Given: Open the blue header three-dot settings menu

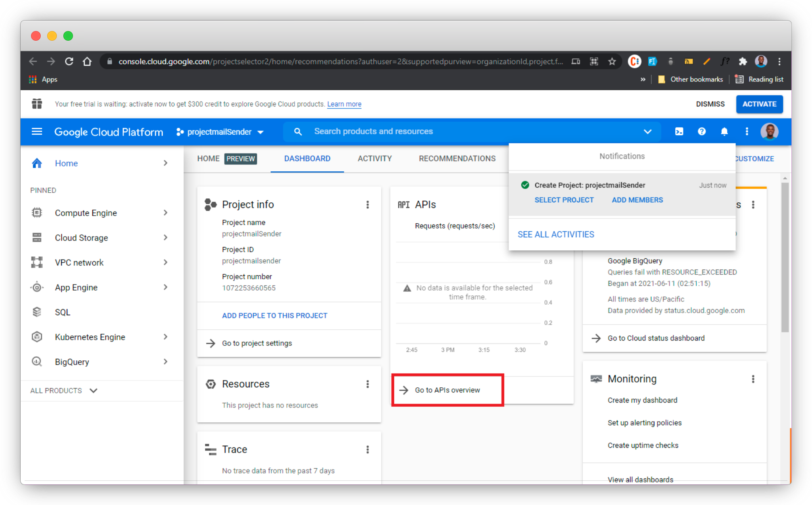Looking at the screenshot, I should click(x=747, y=132).
